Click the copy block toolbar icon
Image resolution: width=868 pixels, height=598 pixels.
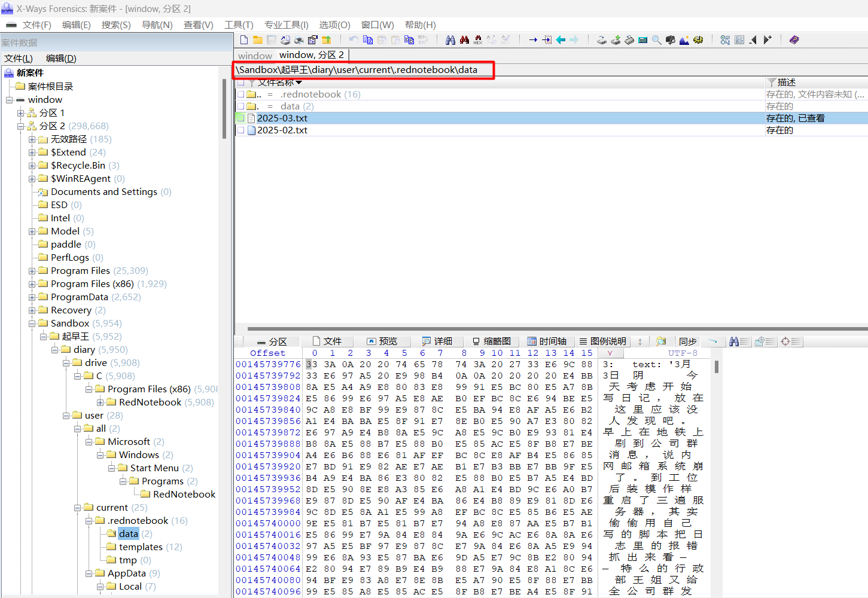[368, 40]
